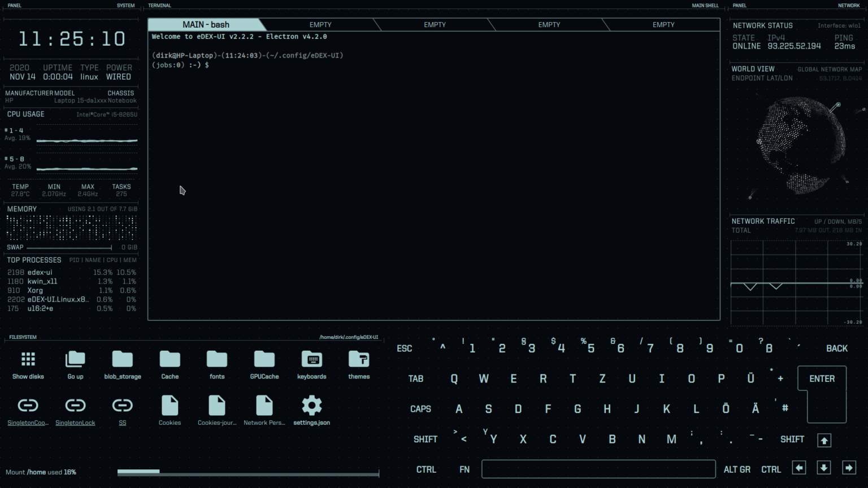Select the settings.json gear icon
Image resolution: width=868 pixels, height=488 pixels.
(x=311, y=404)
